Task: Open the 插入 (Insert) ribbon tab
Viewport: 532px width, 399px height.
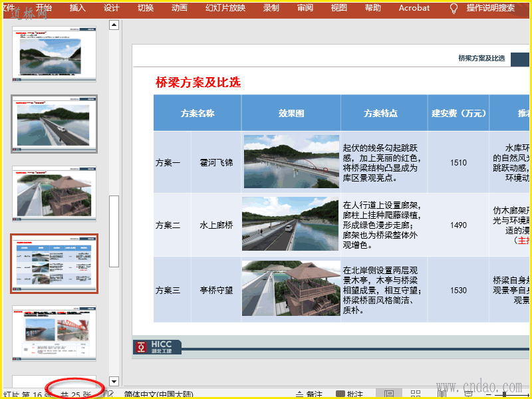Action: coord(78,8)
